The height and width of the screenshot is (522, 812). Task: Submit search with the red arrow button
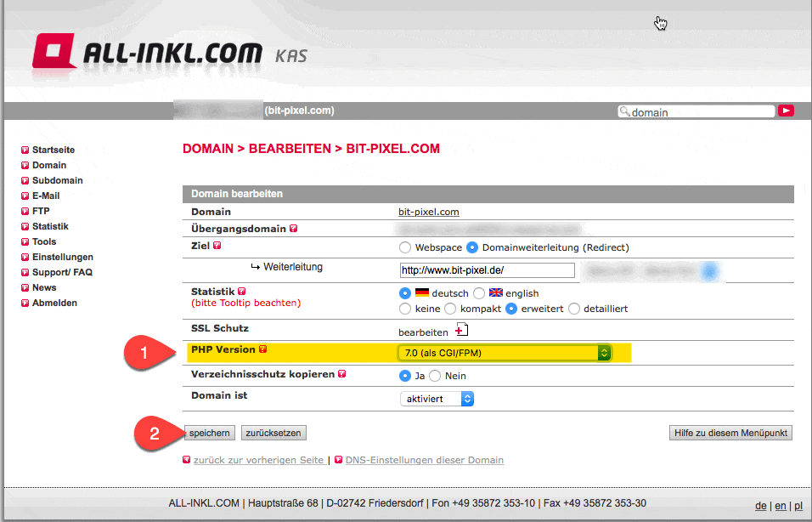tap(786, 111)
